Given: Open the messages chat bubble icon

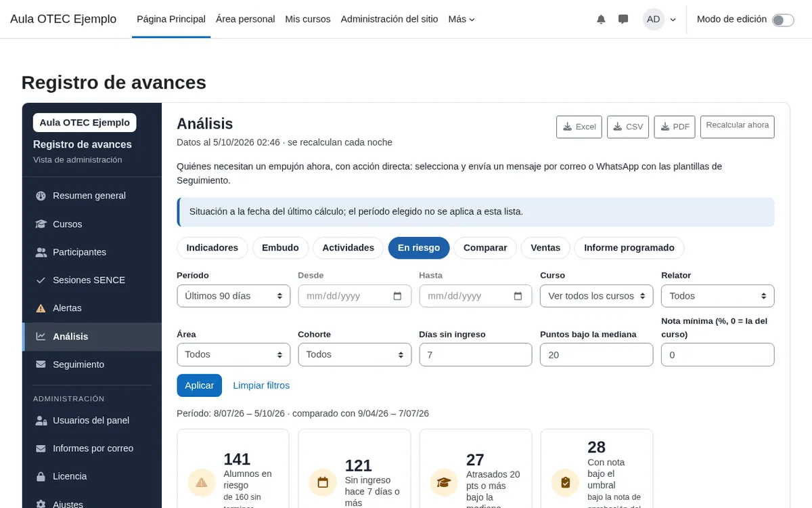Looking at the screenshot, I should point(623,20).
